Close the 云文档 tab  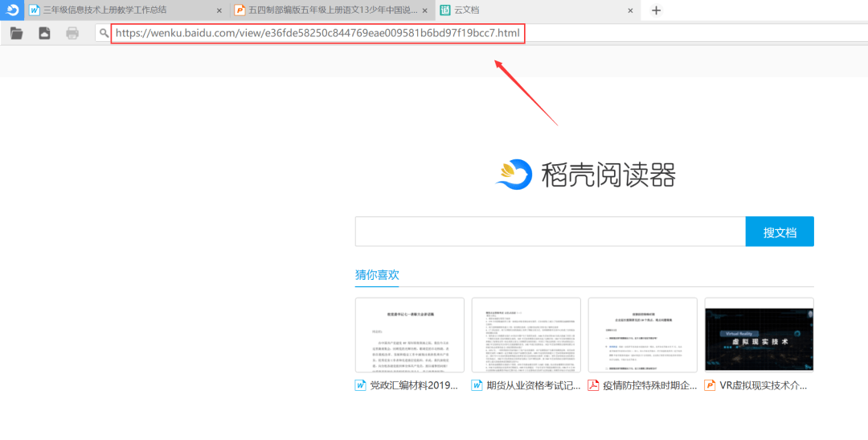click(630, 10)
